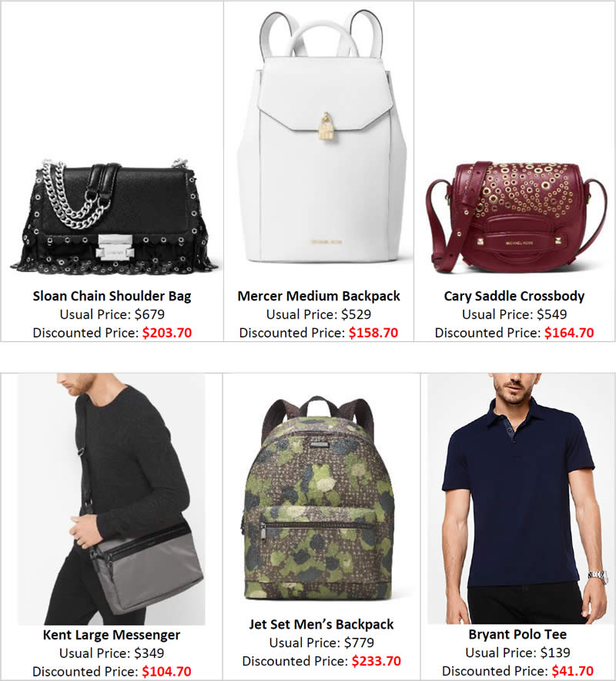Select the $203.70 discounted price
616x681 pixels.
[x=167, y=333]
